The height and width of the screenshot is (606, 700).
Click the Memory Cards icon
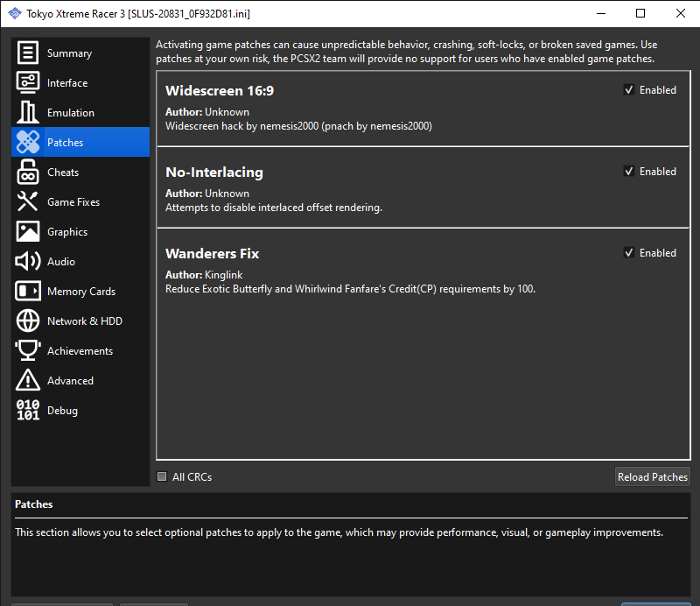point(28,292)
